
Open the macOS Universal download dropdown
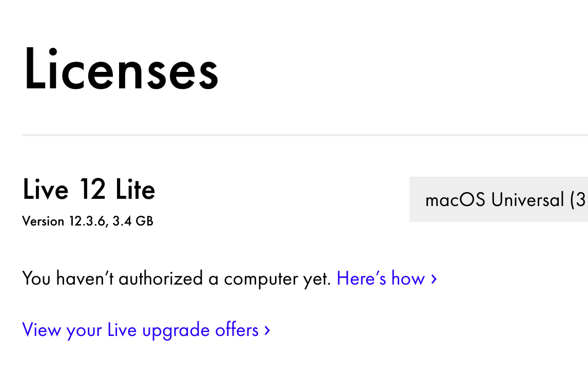point(499,199)
